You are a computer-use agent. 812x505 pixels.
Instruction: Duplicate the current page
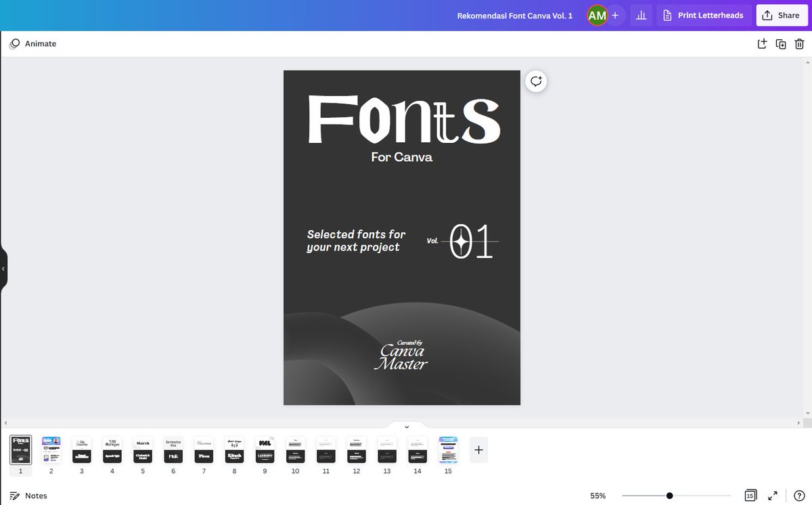coord(781,44)
